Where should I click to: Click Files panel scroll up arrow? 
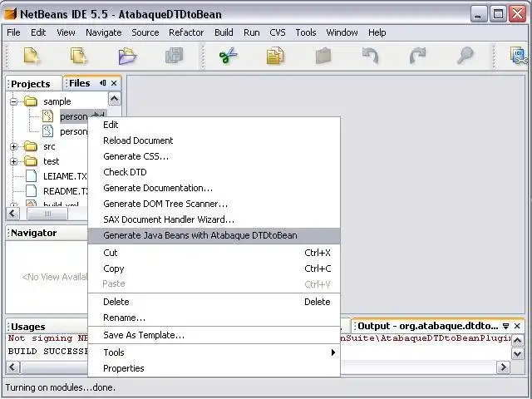[x=115, y=99]
